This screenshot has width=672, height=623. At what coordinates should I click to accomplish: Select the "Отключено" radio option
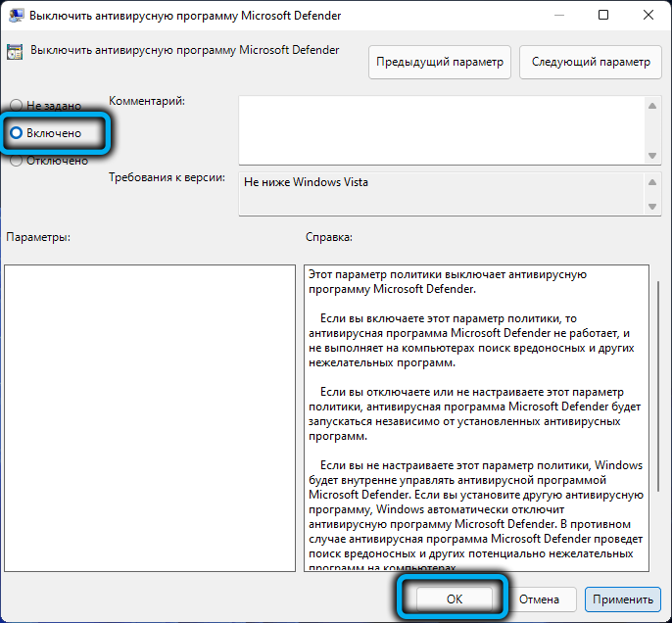tap(16, 161)
